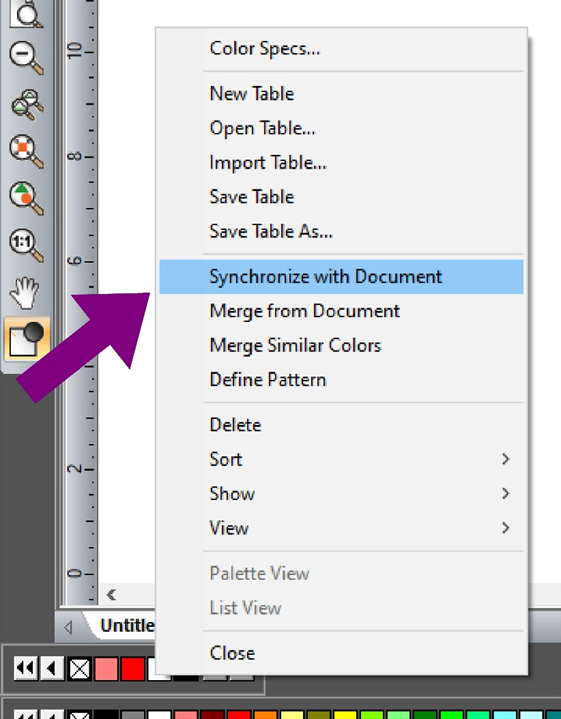Select the no-fill crossed swatch
Image resolution: width=561 pixels, height=719 pixels.
coord(79,669)
